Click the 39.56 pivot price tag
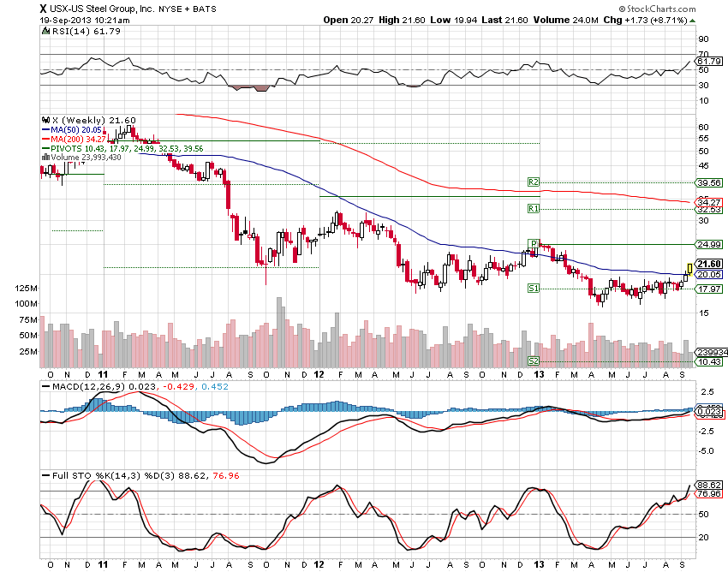 (x=709, y=182)
